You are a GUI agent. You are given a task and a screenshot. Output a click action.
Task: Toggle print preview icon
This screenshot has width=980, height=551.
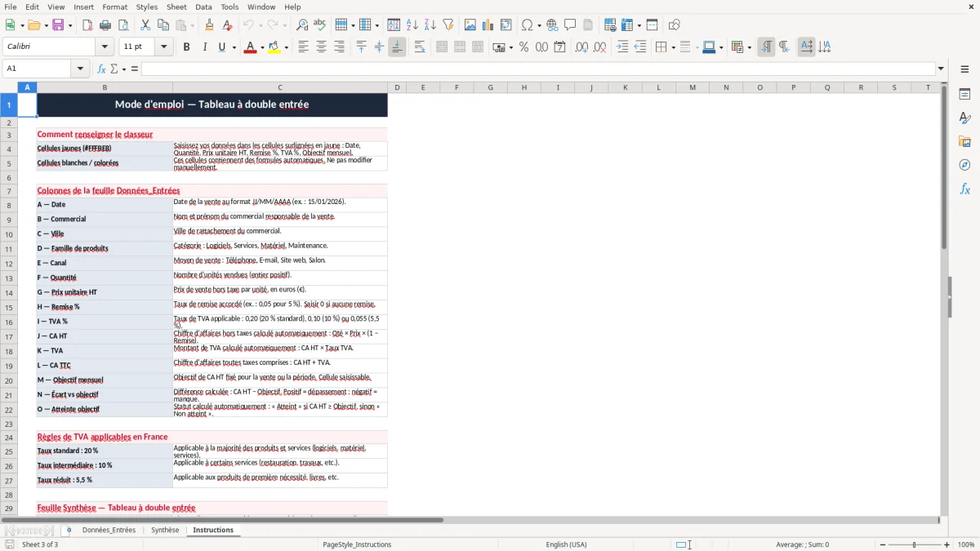click(x=122, y=25)
